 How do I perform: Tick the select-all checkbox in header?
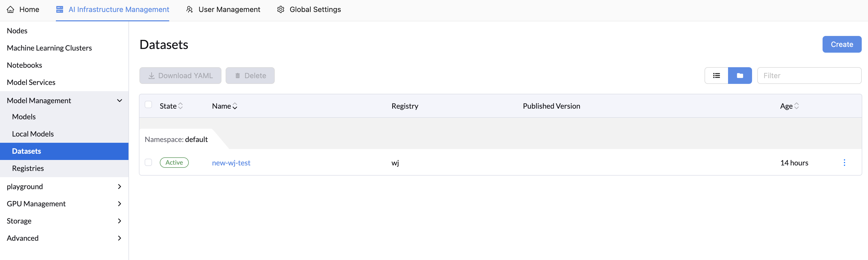[x=148, y=105]
